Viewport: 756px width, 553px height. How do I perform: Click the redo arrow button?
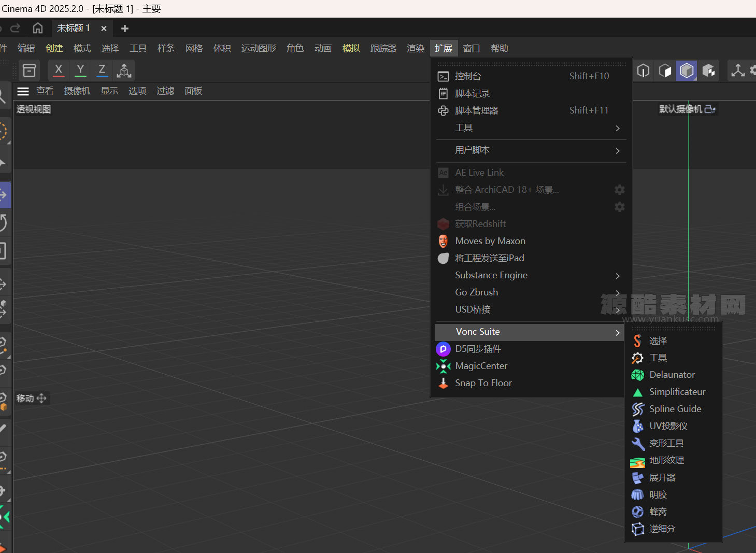point(16,27)
